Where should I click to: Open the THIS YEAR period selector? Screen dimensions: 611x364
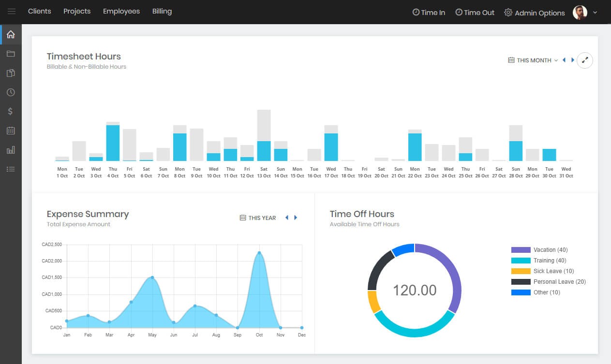pyautogui.click(x=258, y=218)
